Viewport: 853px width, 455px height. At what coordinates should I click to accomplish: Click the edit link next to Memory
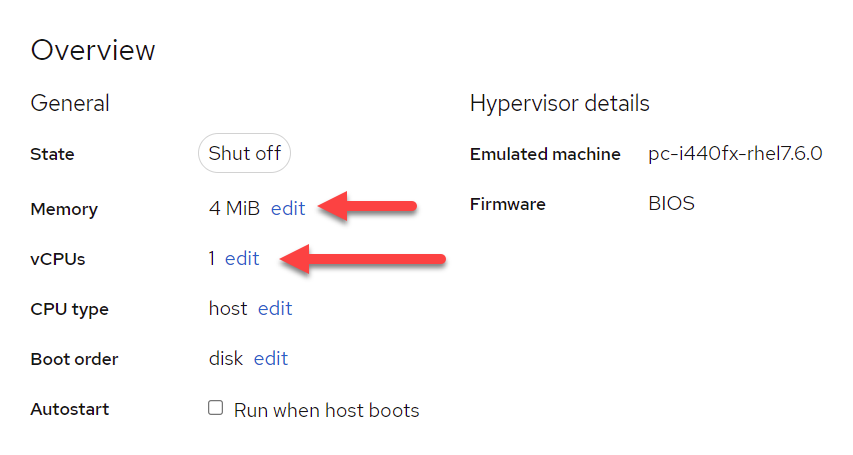tap(288, 209)
